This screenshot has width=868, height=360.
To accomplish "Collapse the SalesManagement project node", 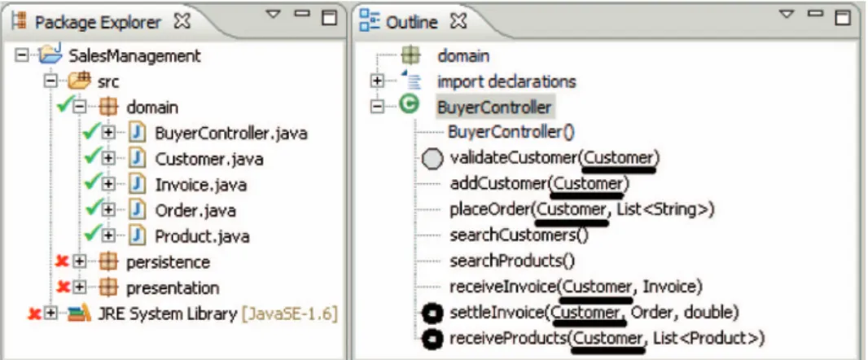I will pos(22,56).
